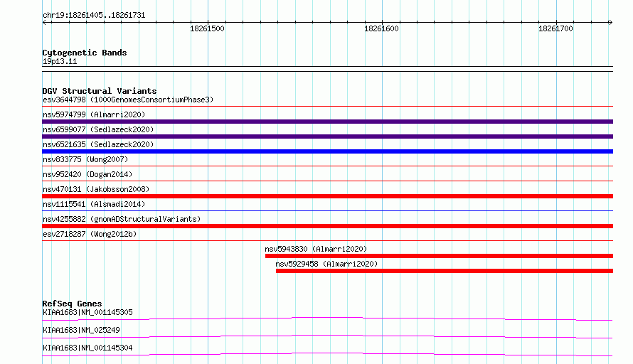Click the 18261500 ruler position label
Image resolution: width=633 pixels, height=364 pixels.
click(x=207, y=28)
